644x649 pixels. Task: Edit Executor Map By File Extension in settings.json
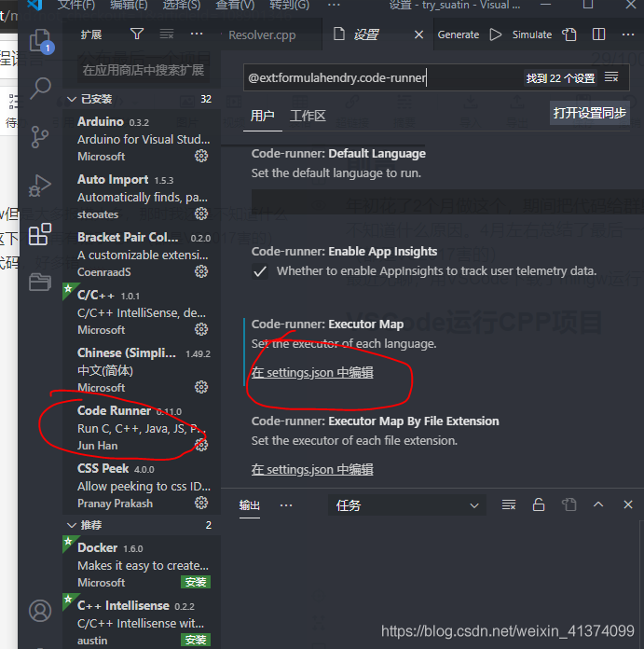(x=312, y=469)
